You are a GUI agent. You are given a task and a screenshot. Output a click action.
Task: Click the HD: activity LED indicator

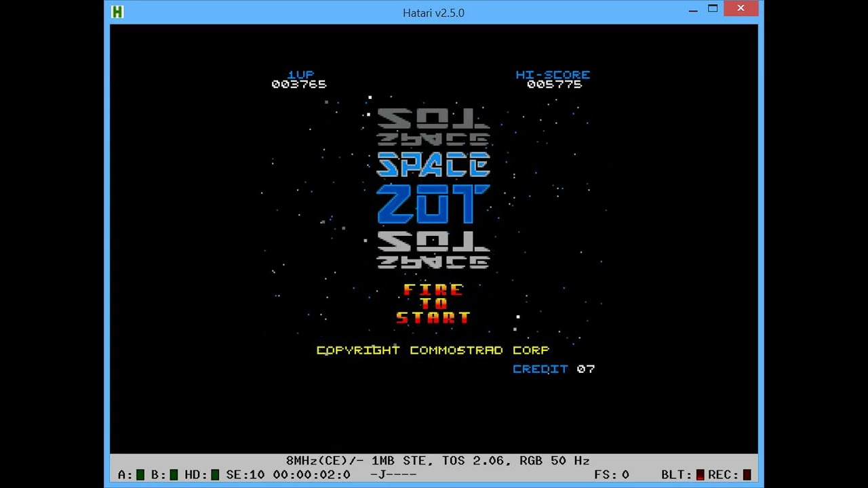pos(215,474)
